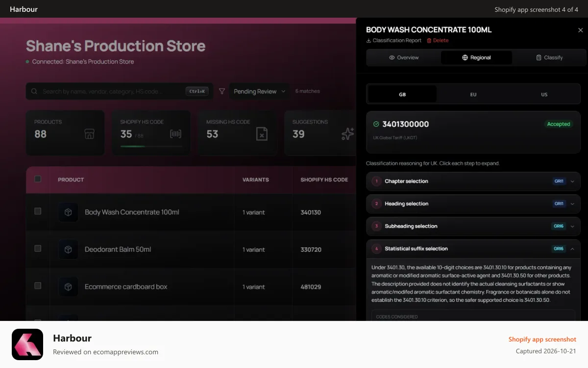Open the Missing HS Code 53 card
Viewport: 588px width, 368px height.
tap(237, 133)
